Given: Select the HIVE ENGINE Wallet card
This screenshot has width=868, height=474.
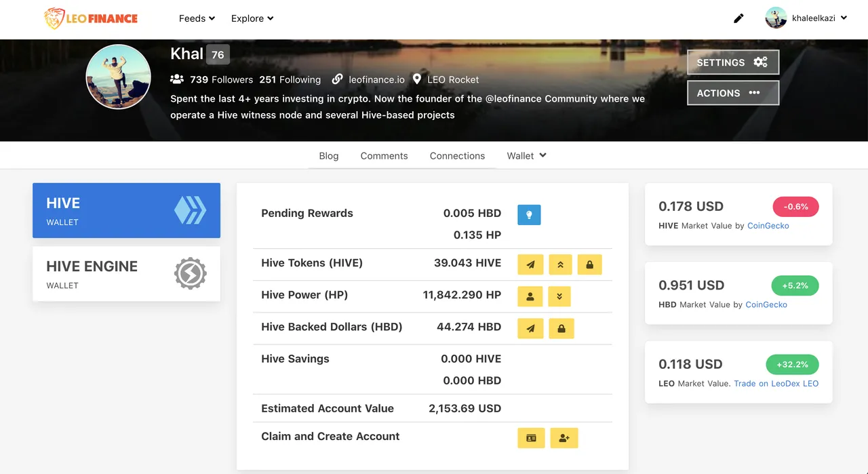Looking at the screenshot, I should [x=126, y=274].
